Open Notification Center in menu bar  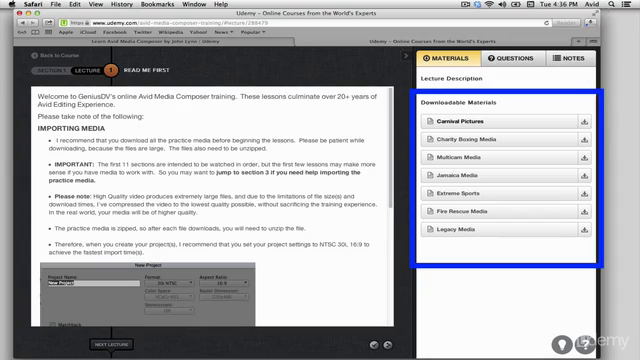click(626, 4)
